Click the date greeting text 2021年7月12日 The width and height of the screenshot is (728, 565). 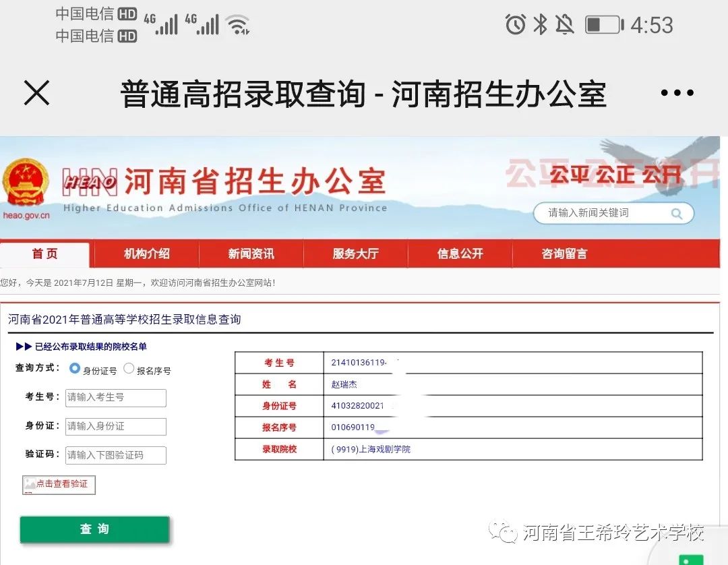(x=84, y=282)
